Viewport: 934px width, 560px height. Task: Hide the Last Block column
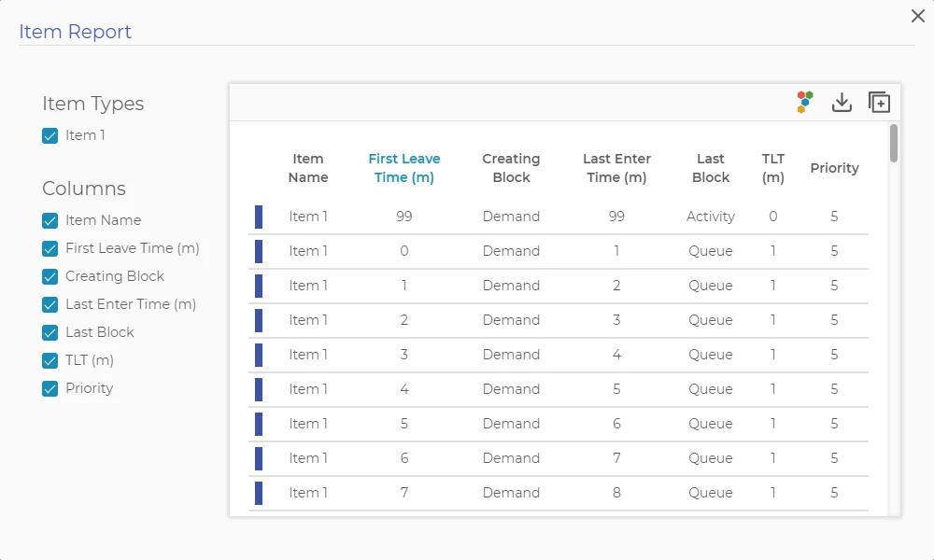(x=50, y=332)
